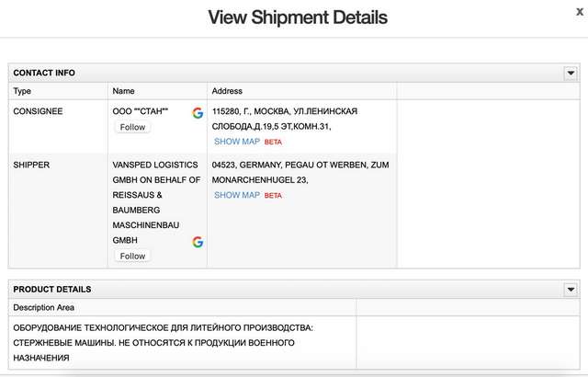Collapse the CONTACT INFO section arrow
The width and height of the screenshot is (588, 377).
(x=570, y=73)
